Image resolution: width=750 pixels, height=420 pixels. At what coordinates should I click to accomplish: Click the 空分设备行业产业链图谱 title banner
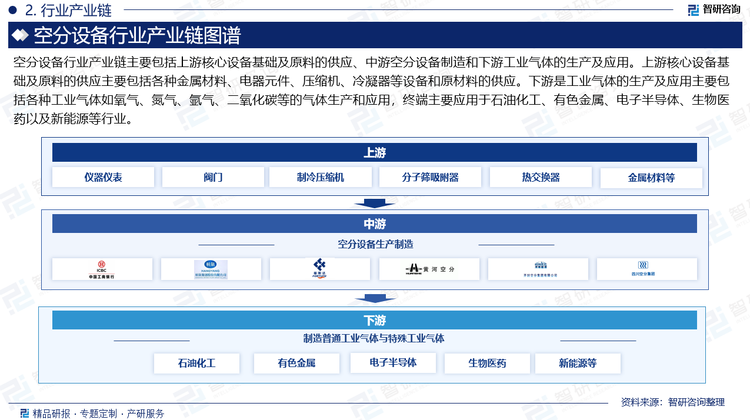pos(375,35)
